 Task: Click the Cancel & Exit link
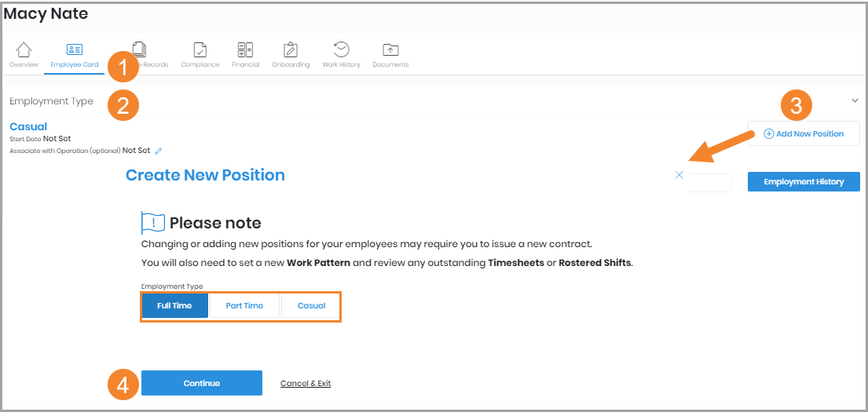[306, 384]
